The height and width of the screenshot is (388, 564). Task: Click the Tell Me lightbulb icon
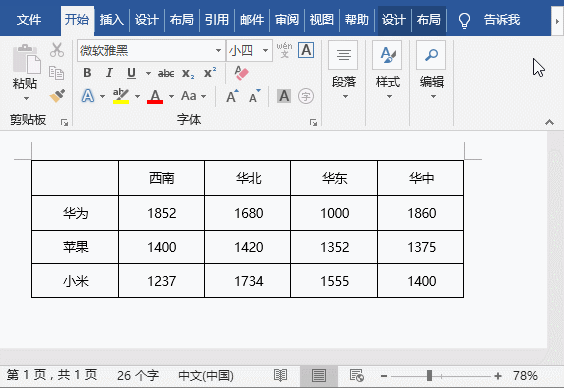pos(464,20)
